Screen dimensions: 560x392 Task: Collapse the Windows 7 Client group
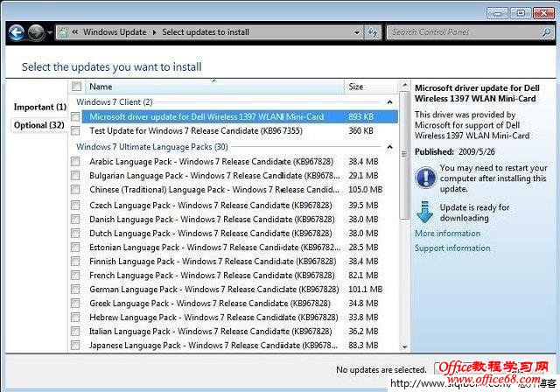click(389, 102)
